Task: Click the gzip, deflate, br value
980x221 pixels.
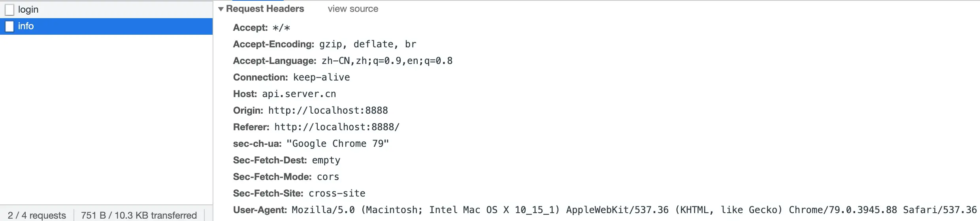Action: [367, 44]
